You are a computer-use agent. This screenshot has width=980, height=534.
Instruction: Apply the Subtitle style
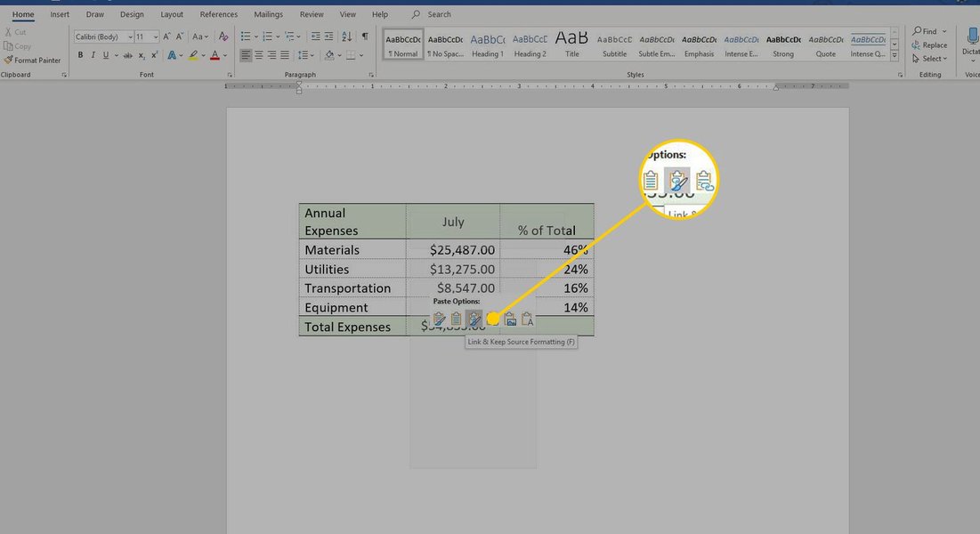614,44
